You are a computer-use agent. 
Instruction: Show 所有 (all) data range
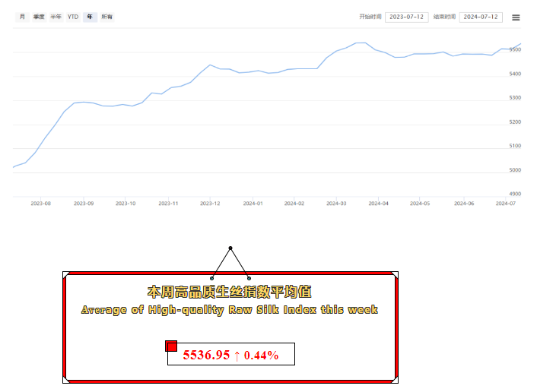107,16
